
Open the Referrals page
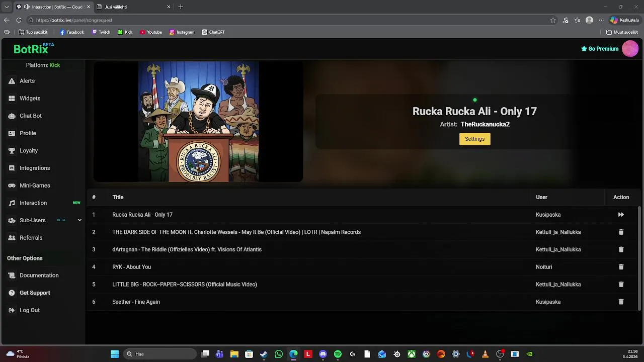(x=43, y=238)
